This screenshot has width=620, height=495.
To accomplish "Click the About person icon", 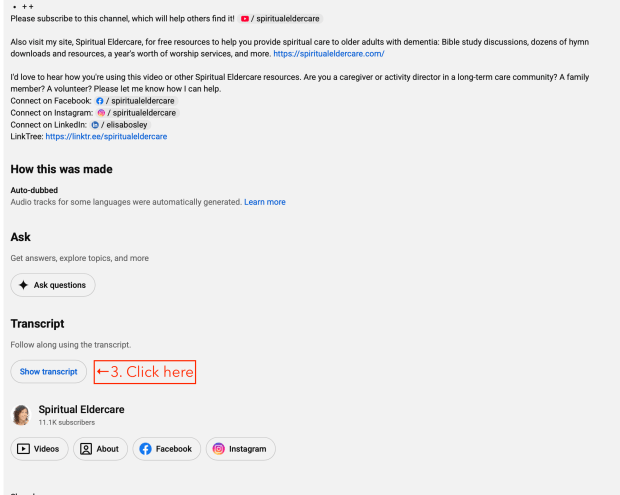I will 86,449.
